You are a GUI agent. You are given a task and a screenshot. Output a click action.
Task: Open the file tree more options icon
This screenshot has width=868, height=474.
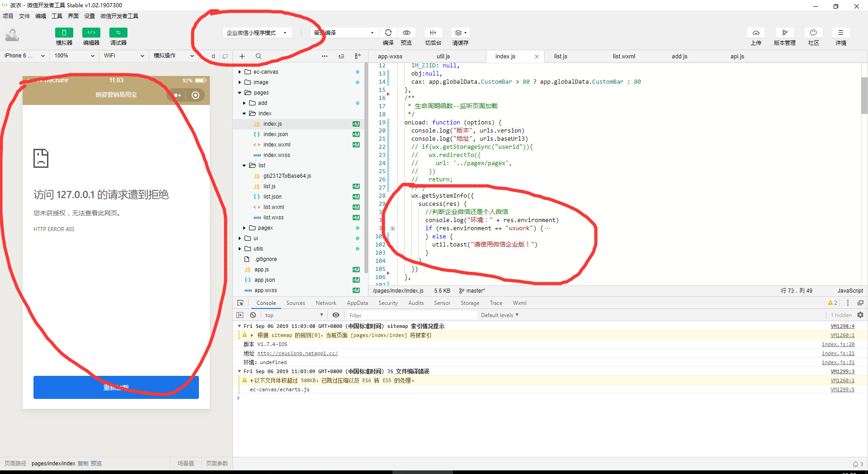[325, 56]
